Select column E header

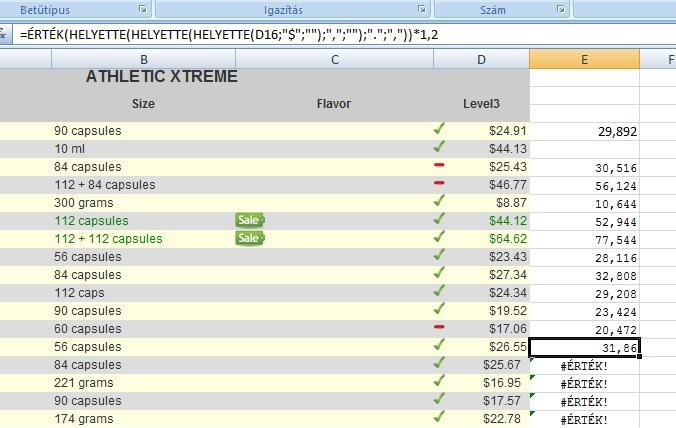click(584, 59)
